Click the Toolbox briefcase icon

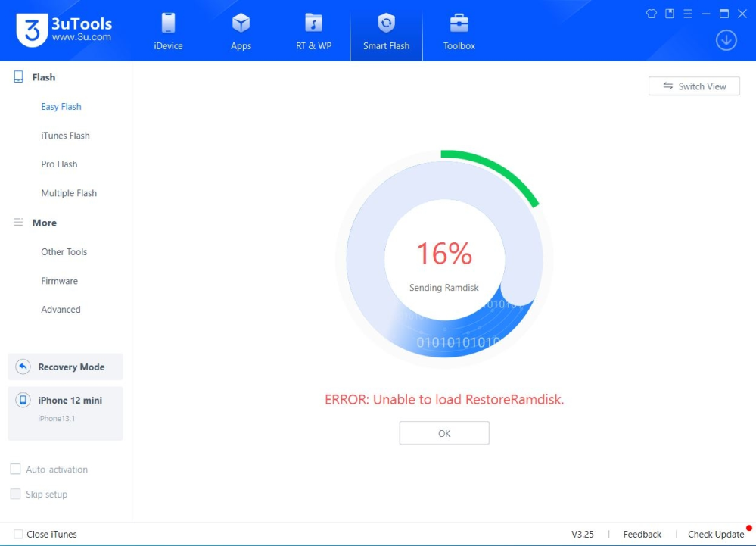pos(459,23)
